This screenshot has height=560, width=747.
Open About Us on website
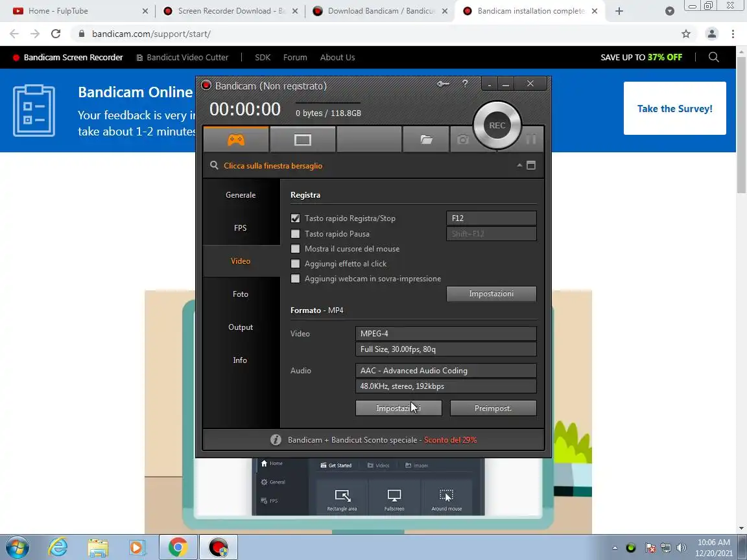(x=337, y=57)
